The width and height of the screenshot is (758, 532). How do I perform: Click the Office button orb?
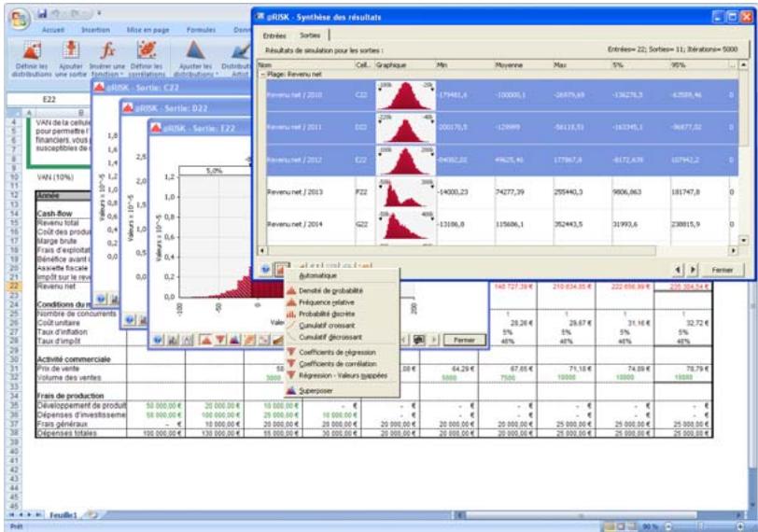click(17, 17)
